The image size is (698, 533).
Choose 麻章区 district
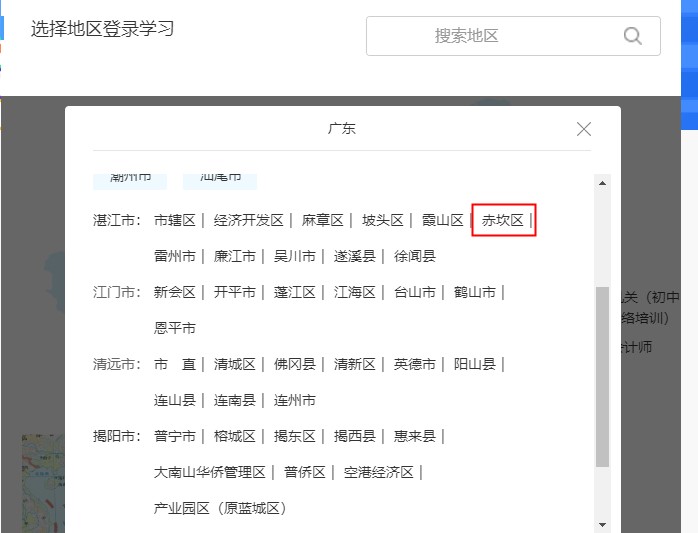point(322,220)
